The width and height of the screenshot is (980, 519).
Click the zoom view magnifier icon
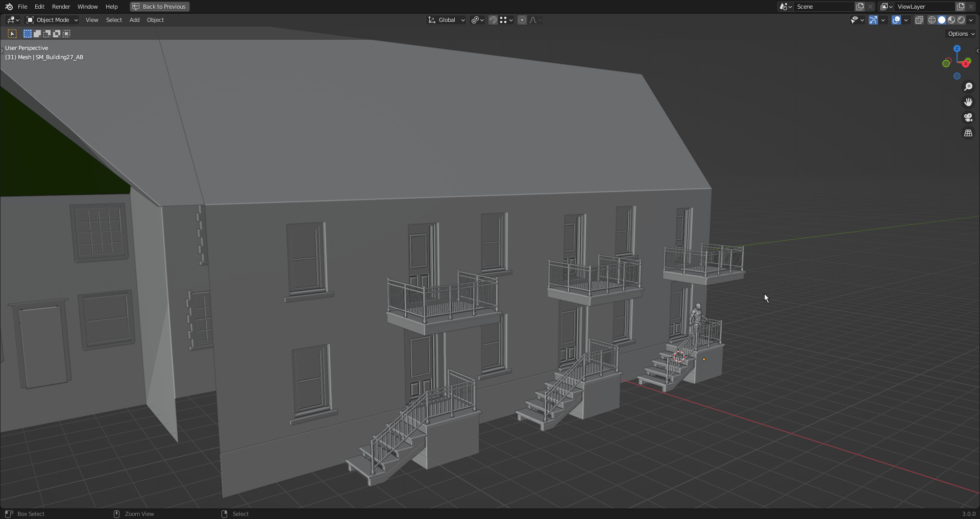point(968,87)
